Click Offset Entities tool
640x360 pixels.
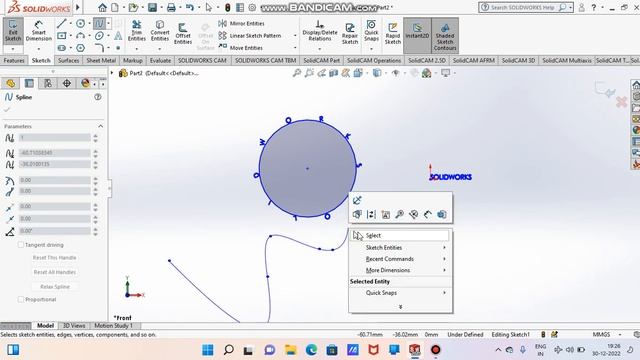(183, 33)
